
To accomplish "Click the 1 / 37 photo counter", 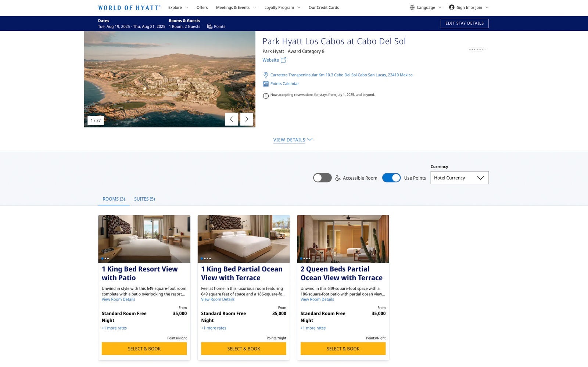I will (96, 120).
